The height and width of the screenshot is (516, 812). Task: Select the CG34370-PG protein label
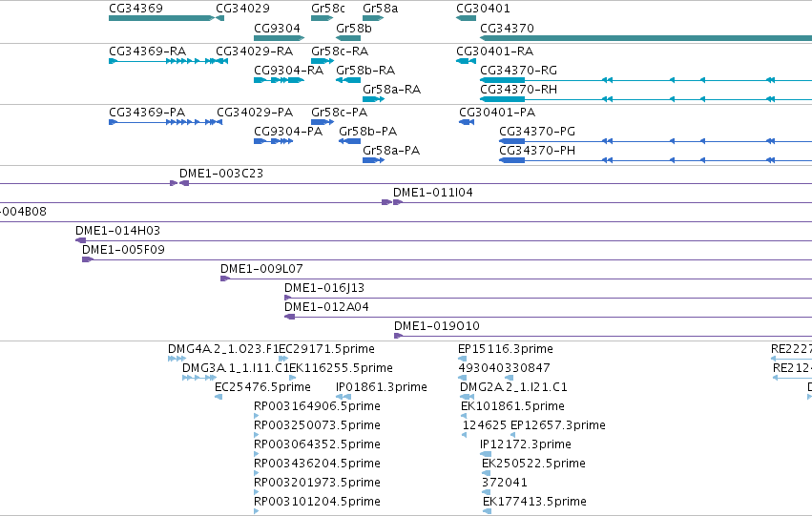(x=537, y=132)
